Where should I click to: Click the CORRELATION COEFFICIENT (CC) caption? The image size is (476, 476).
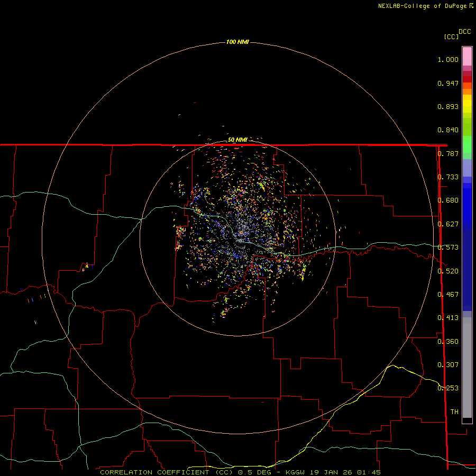tap(167, 472)
